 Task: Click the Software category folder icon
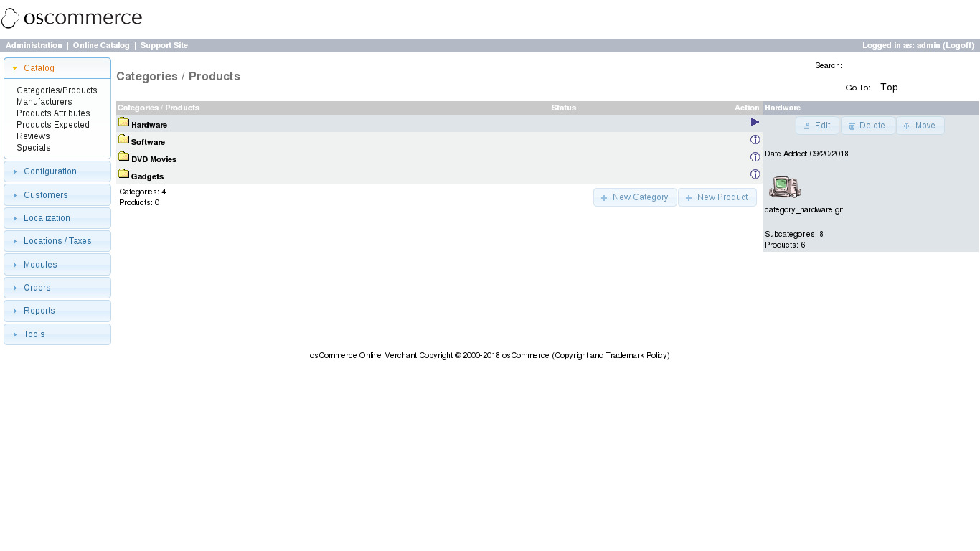(x=123, y=140)
